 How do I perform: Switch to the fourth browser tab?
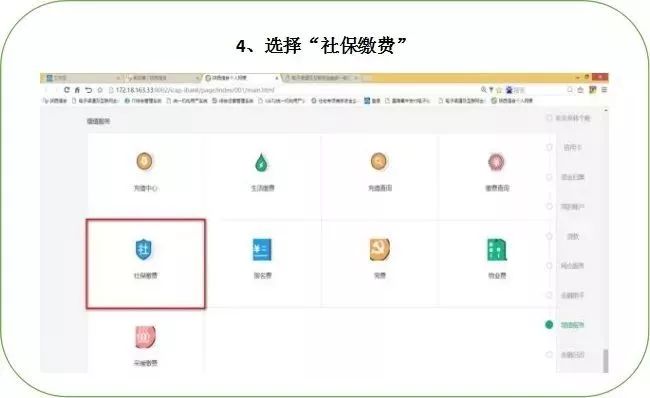(x=321, y=78)
